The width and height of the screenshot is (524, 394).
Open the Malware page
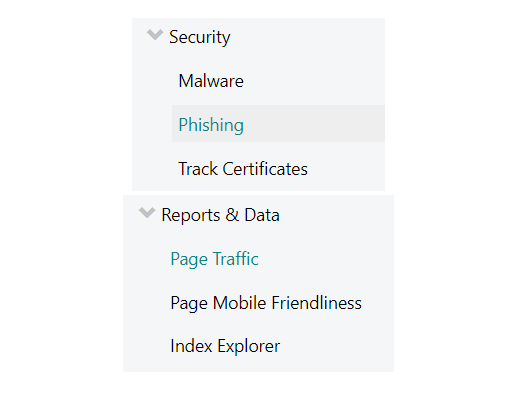211,81
